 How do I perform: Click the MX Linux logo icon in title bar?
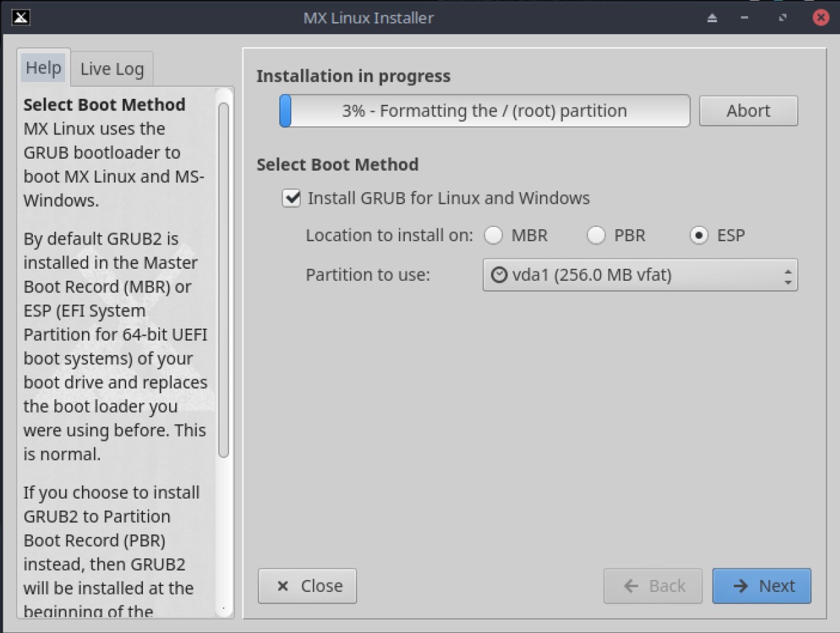tap(20, 17)
